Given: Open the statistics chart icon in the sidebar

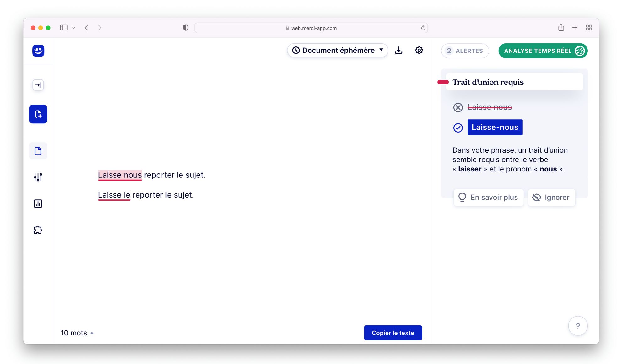Looking at the screenshot, I should pyautogui.click(x=38, y=204).
